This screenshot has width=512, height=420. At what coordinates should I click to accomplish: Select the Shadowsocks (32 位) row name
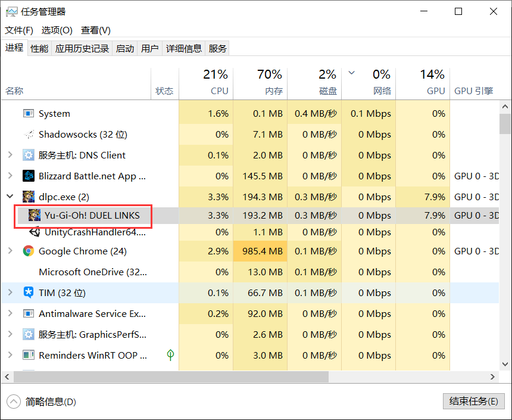83,134
